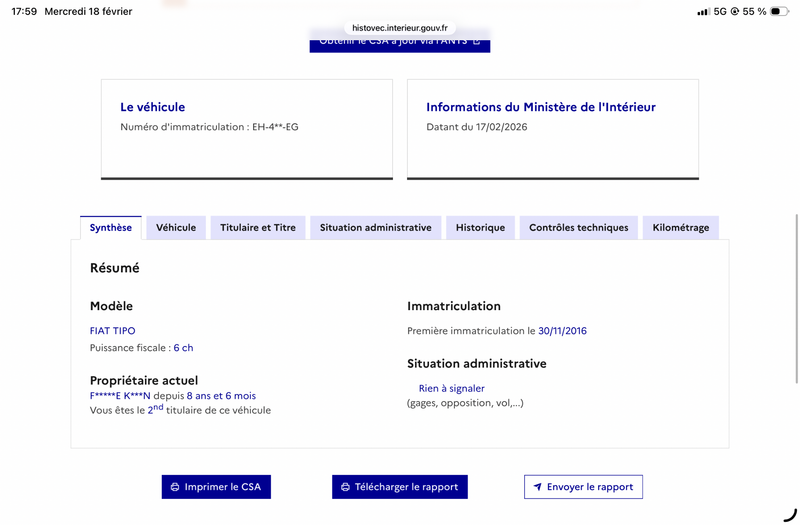
Task: Click the Obtenir le CSA via ANTS button
Action: (x=399, y=42)
